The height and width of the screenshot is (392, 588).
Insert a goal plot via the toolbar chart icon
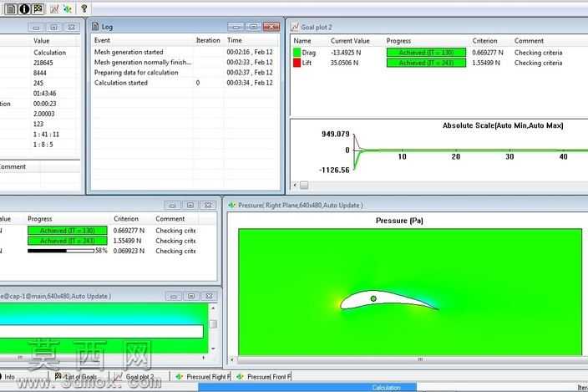click(x=54, y=9)
